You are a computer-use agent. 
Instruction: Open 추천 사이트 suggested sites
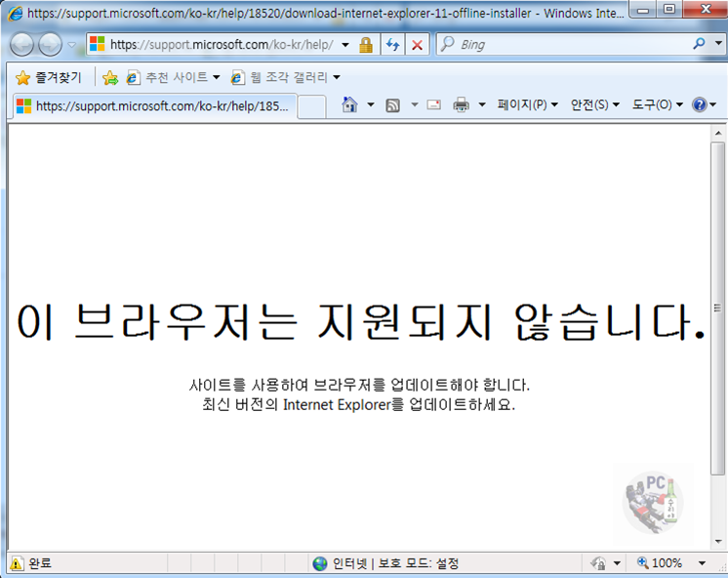point(173,77)
